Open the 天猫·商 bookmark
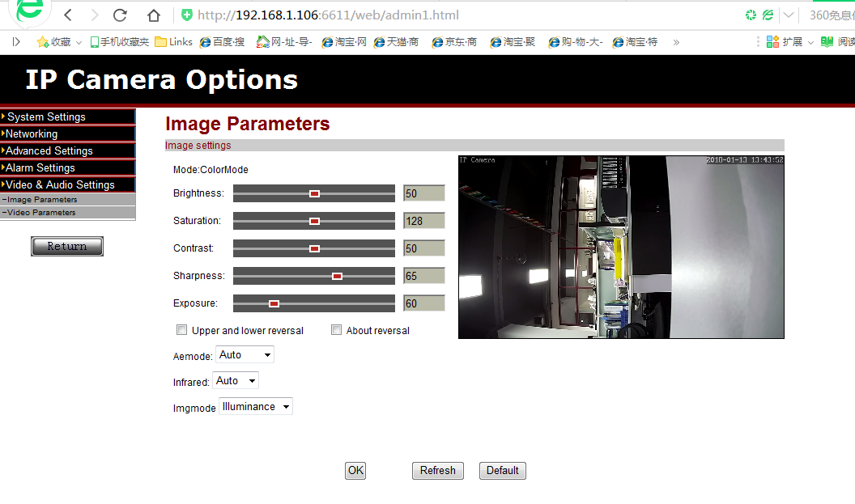Image resolution: width=855 pixels, height=504 pixels. click(396, 42)
